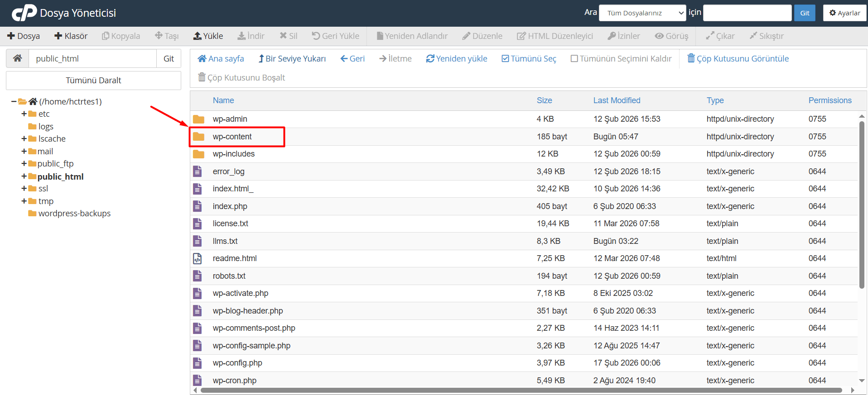Click scroll down arrow of file list
The height and width of the screenshot is (395, 868).
[x=862, y=381]
